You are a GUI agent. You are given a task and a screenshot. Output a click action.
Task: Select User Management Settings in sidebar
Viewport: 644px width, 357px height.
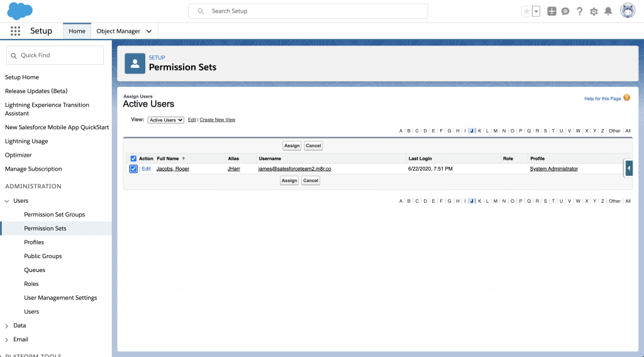click(x=60, y=297)
